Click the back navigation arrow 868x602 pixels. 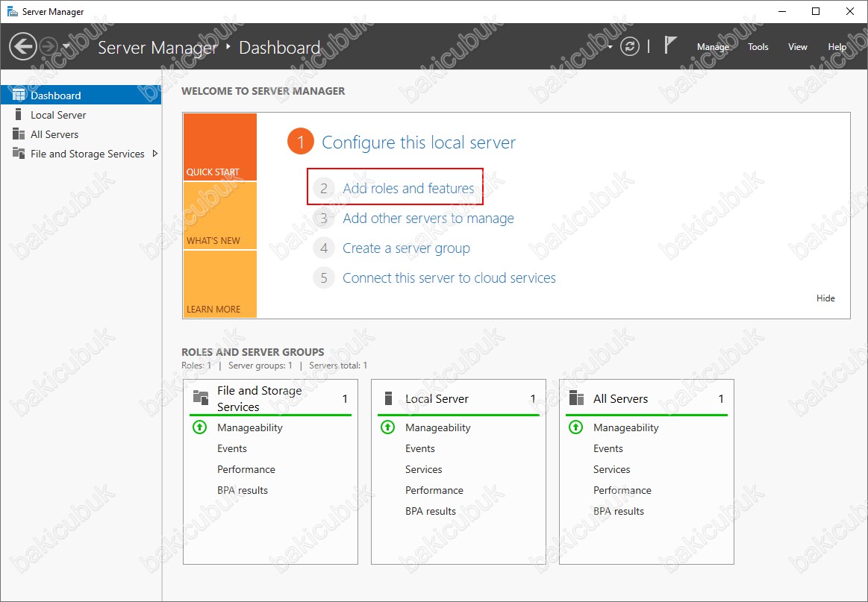click(x=23, y=46)
